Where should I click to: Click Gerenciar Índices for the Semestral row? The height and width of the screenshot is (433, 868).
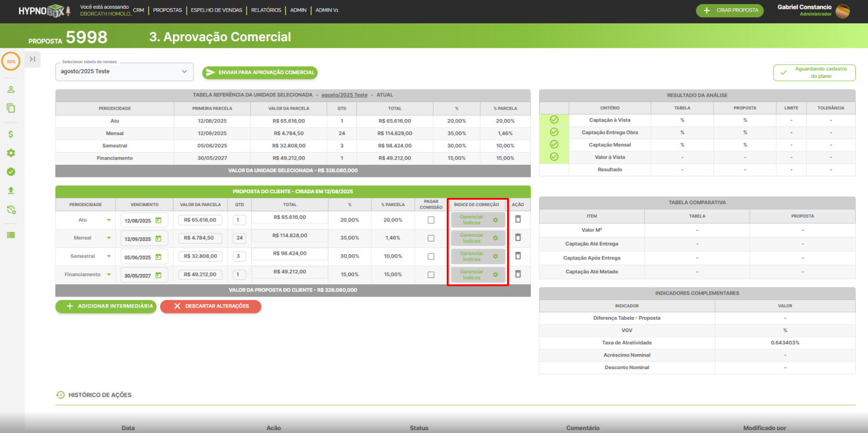(478, 257)
